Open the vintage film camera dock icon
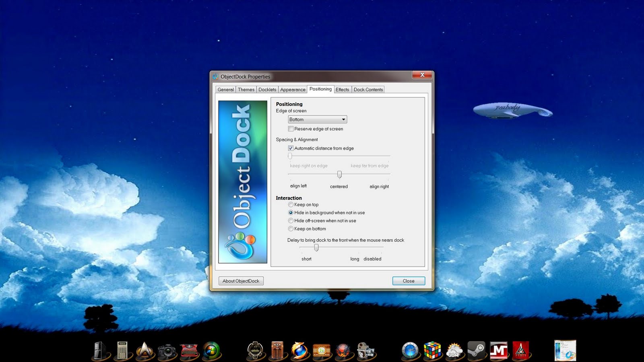644x362 pixels. (x=365, y=351)
